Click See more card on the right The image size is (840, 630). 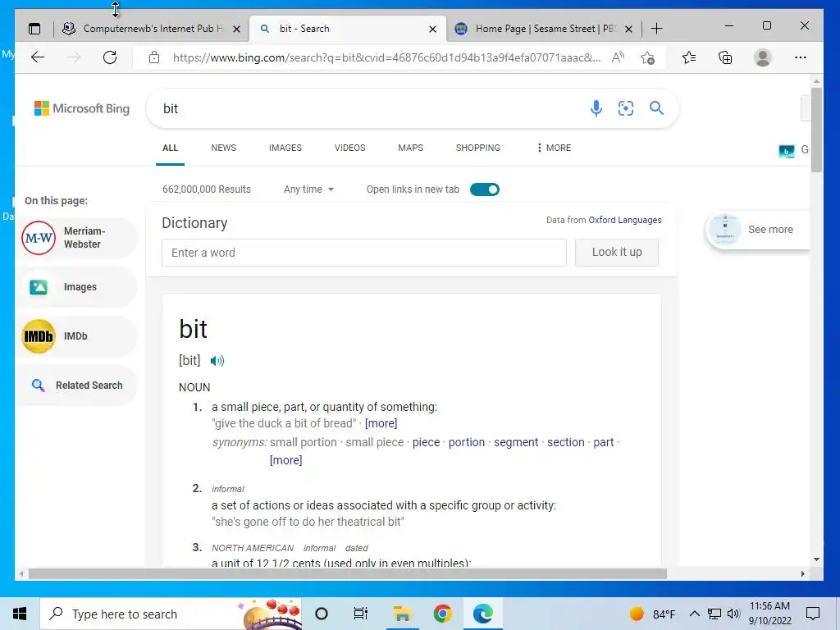(757, 230)
